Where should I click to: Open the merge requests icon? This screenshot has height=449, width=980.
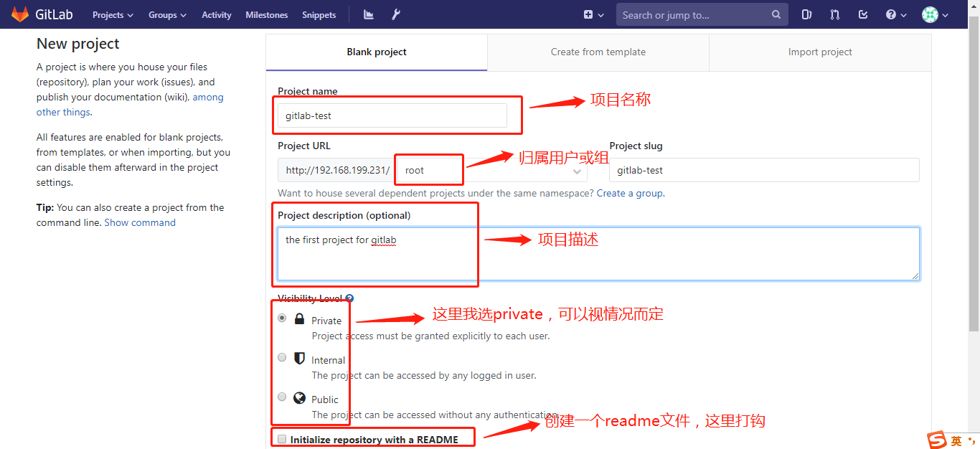(835, 14)
